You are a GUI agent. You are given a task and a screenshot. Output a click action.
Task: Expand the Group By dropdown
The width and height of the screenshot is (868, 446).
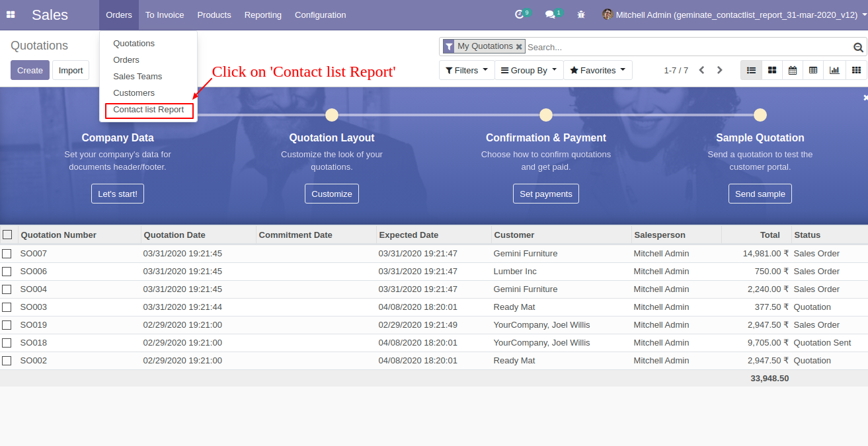point(528,69)
